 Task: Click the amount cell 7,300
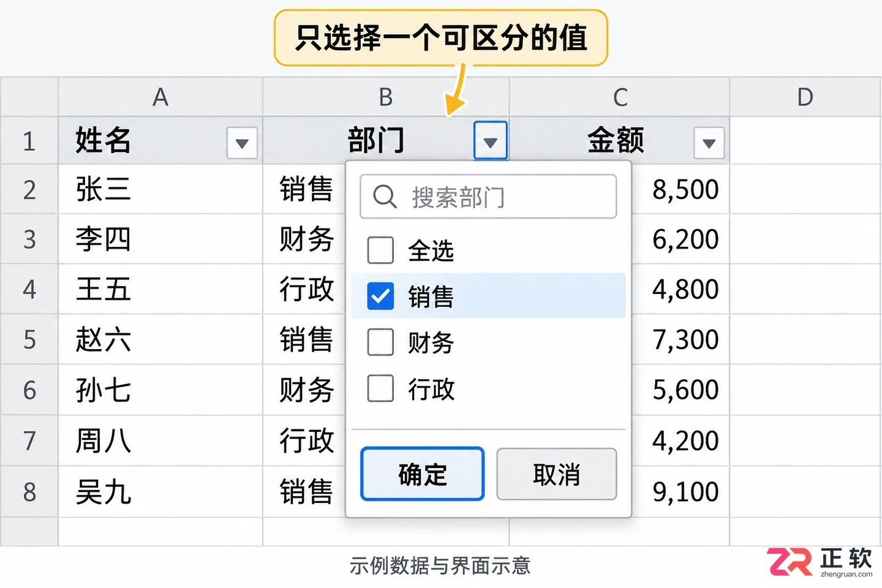tap(680, 339)
